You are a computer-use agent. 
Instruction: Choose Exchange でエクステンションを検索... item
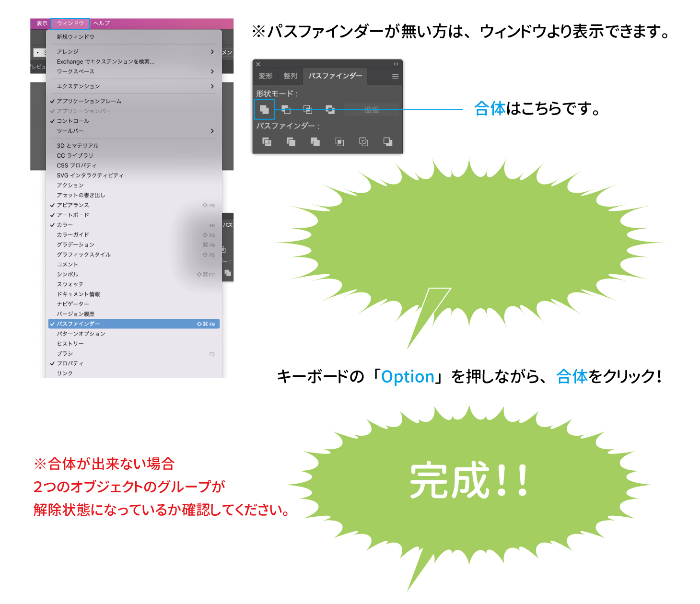[134, 62]
